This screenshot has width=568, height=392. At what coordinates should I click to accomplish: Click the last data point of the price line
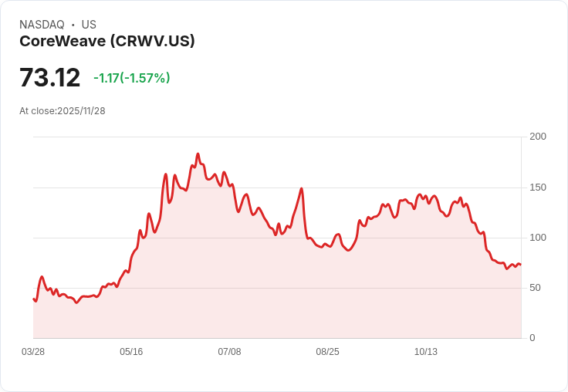pyautogui.click(x=521, y=265)
